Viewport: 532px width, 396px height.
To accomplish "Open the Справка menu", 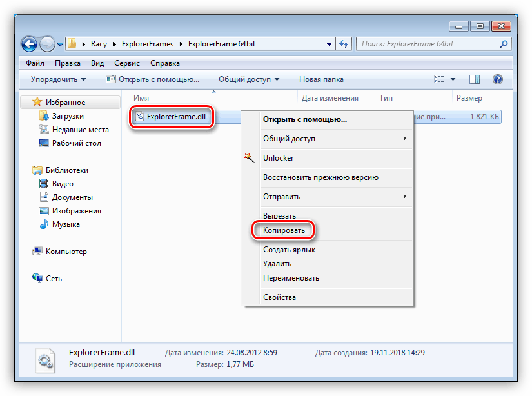I will pos(165,63).
